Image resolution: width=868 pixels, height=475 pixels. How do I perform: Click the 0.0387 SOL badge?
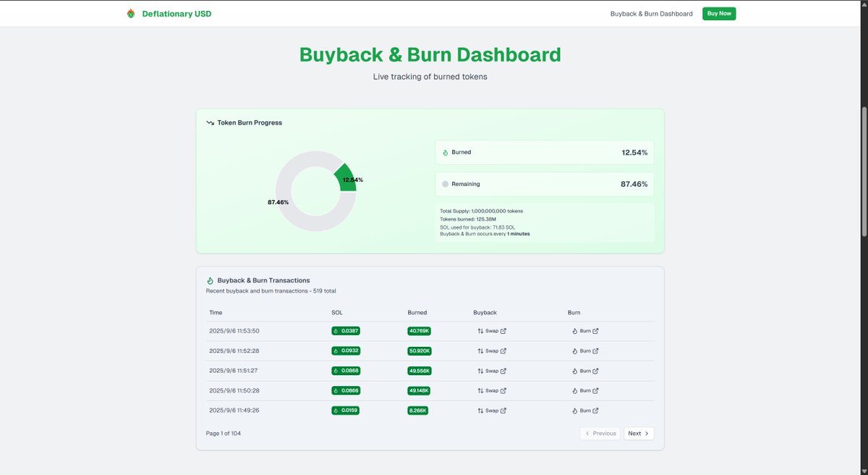346,331
